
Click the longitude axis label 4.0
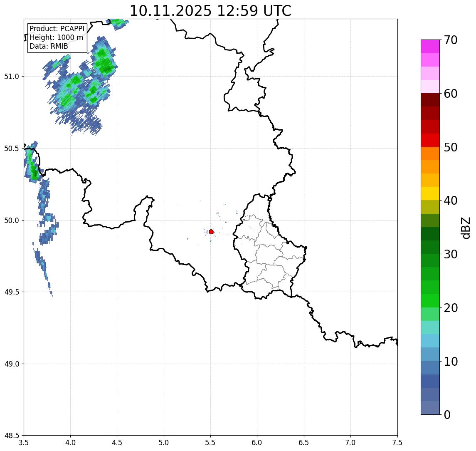click(70, 443)
